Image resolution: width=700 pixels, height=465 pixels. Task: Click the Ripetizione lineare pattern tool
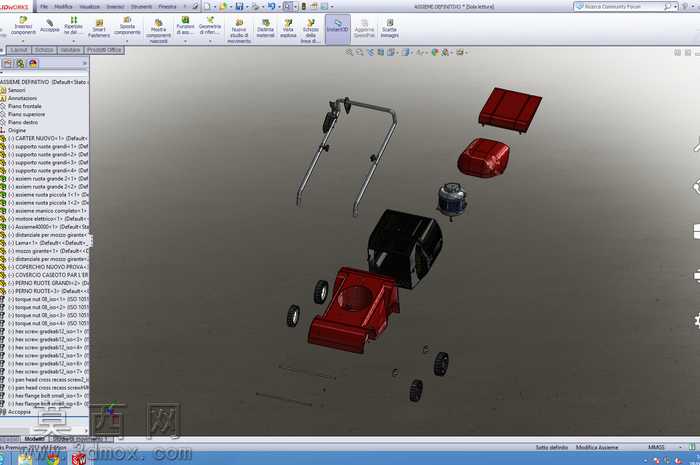[73, 26]
